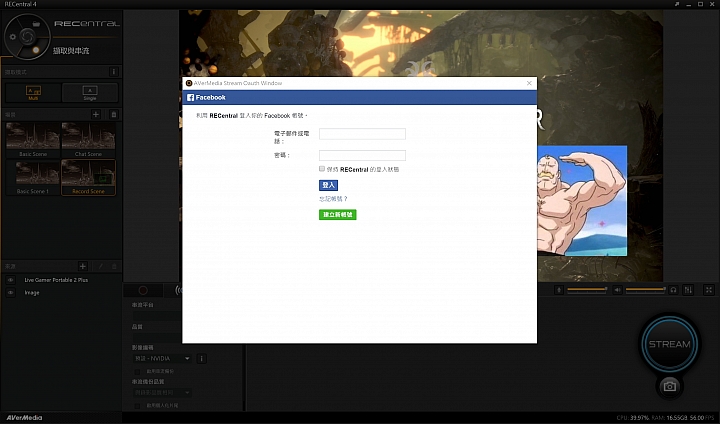
Task: Toggle the headphone monitor icon
Action: click(x=673, y=290)
